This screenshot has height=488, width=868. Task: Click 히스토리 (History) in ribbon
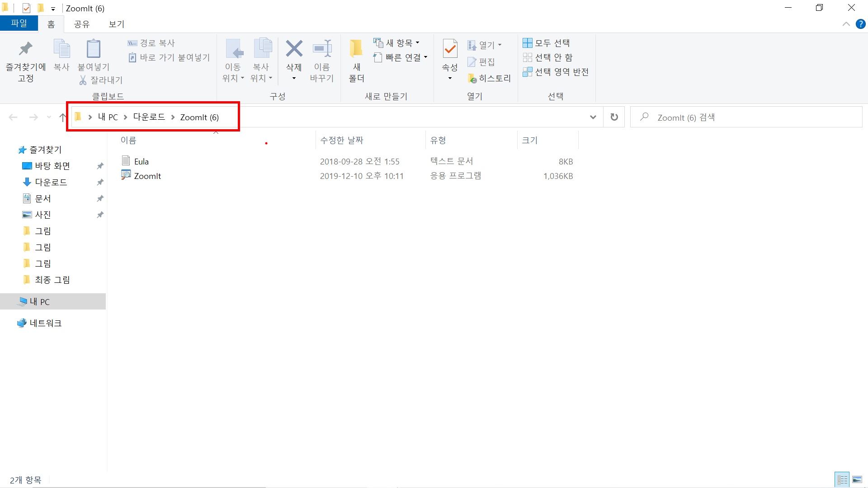click(489, 79)
